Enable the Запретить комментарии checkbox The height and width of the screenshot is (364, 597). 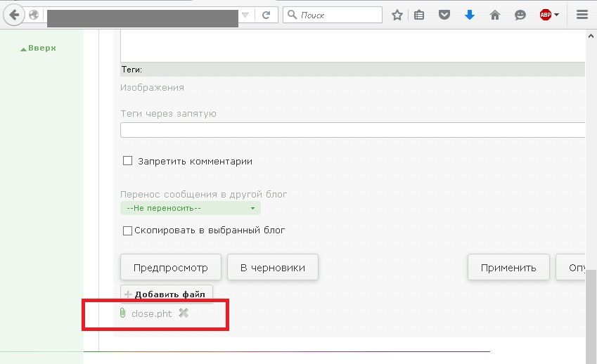pos(127,160)
